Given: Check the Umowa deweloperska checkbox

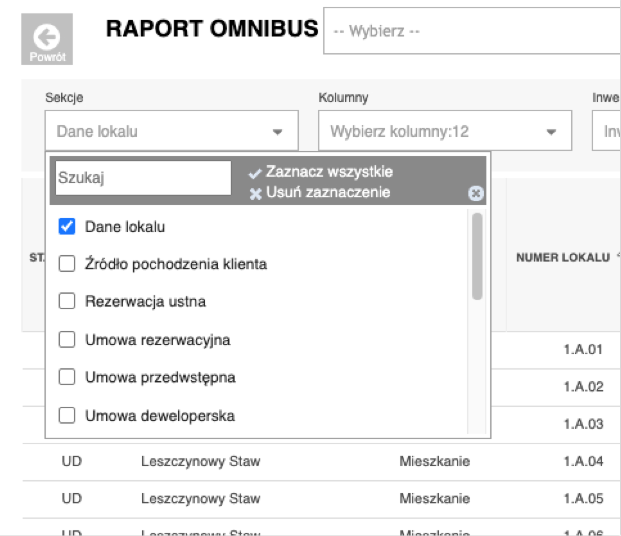Looking at the screenshot, I should click(x=67, y=416).
